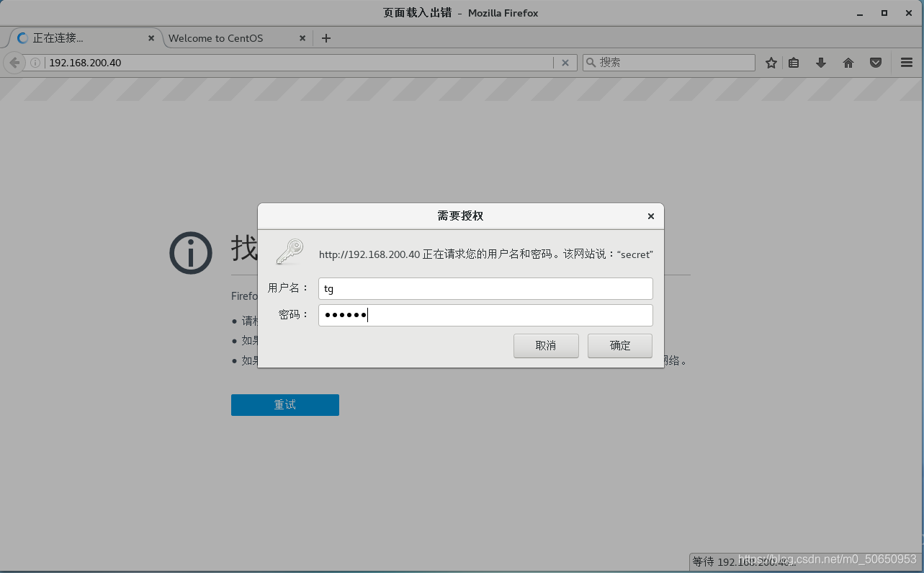Open the Firefox hamburger menu
The height and width of the screenshot is (573, 924).
pos(907,63)
